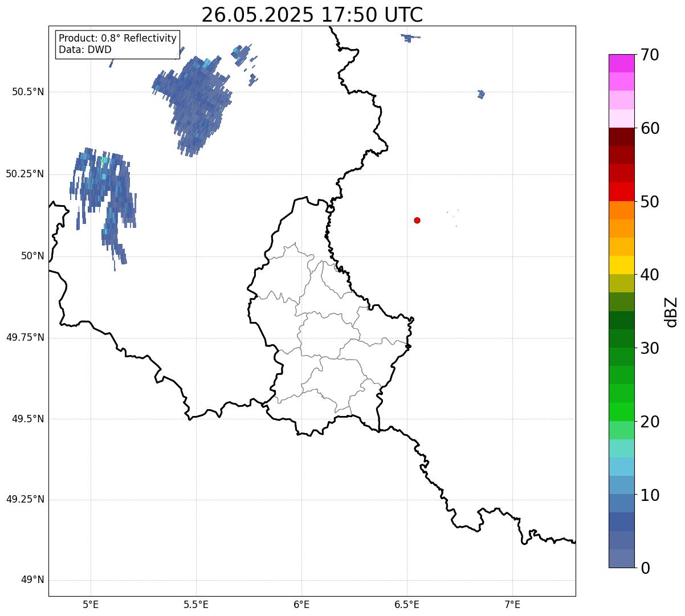Viewport: 685px width, 616px height.
Task: Click the 'Data: DWD' text
Action: click(85, 50)
